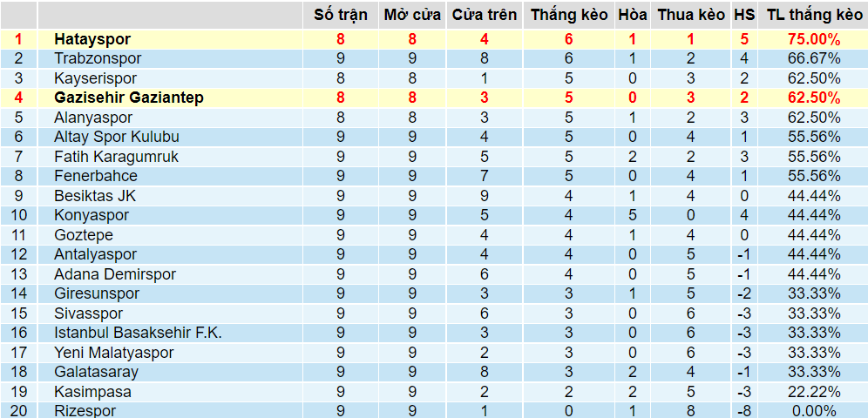Select the Kayserispor team name
The width and height of the screenshot is (868, 418).
point(95,78)
